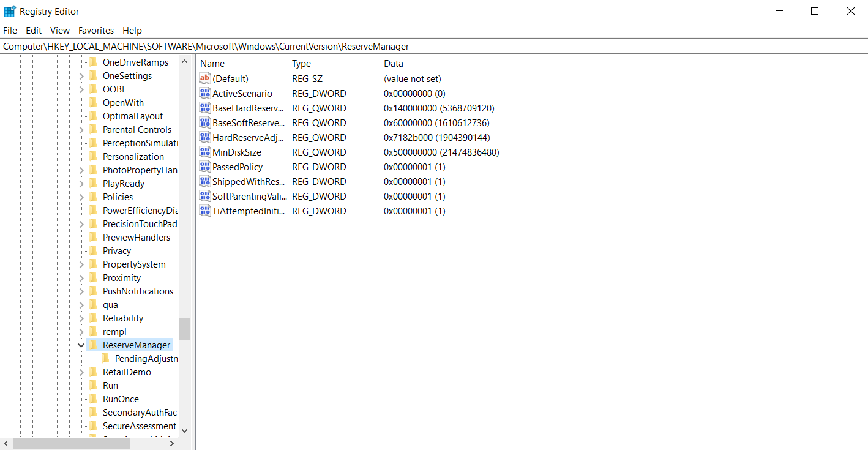
Task: Click the PassedPolicy value icon
Action: [x=205, y=167]
